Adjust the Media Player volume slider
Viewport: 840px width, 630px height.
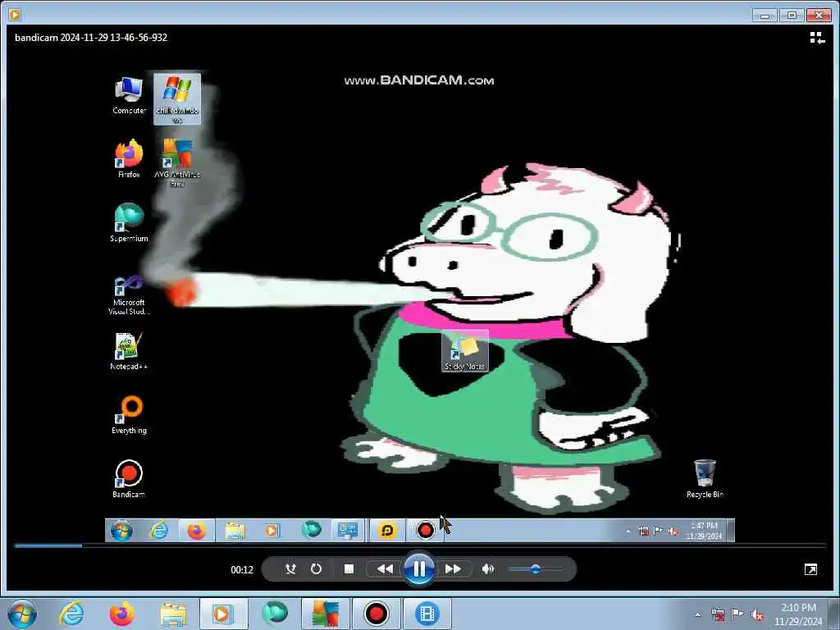[535, 569]
